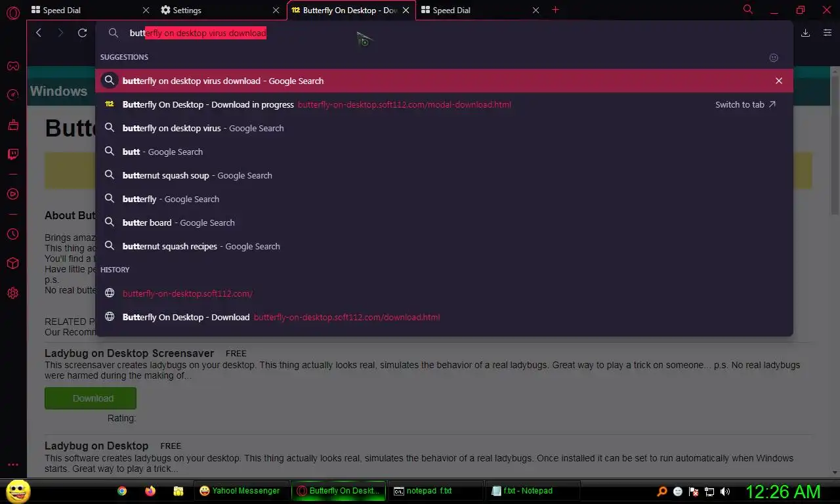Switch to the first Speed Dial tab
This screenshot has width=840, height=504.
(x=92, y=10)
